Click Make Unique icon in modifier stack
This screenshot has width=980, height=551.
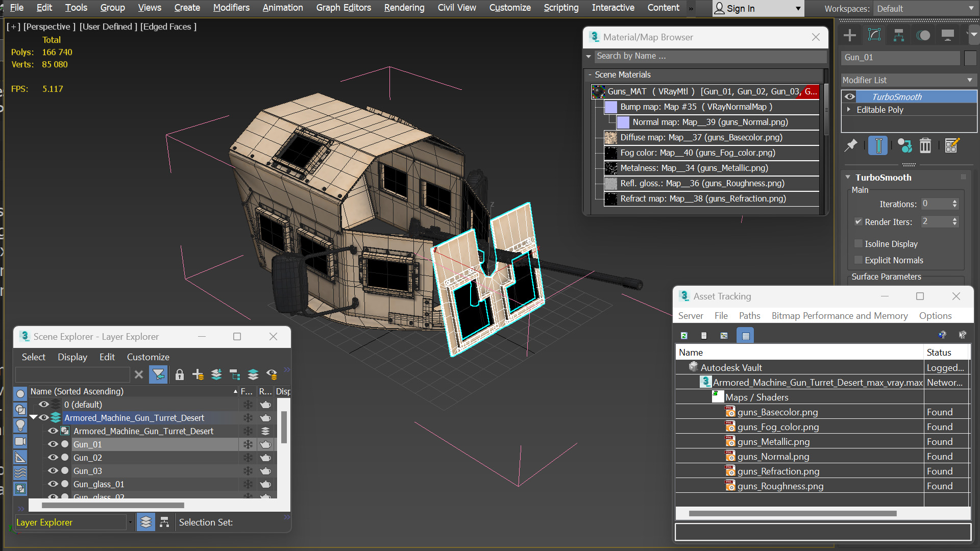pyautogui.click(x=904, y=146)
